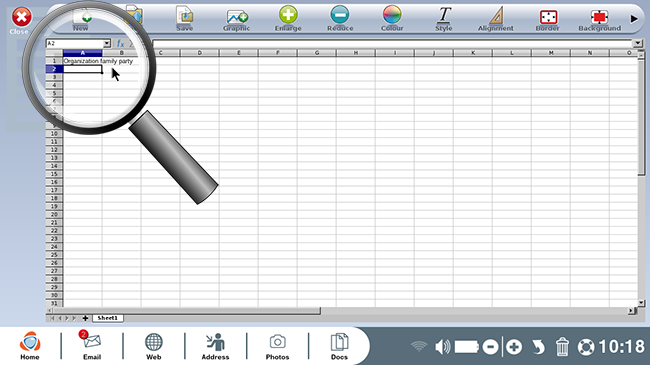
Task: Save the spreadsheet with Save icon
Action: [x=184, y=18]
